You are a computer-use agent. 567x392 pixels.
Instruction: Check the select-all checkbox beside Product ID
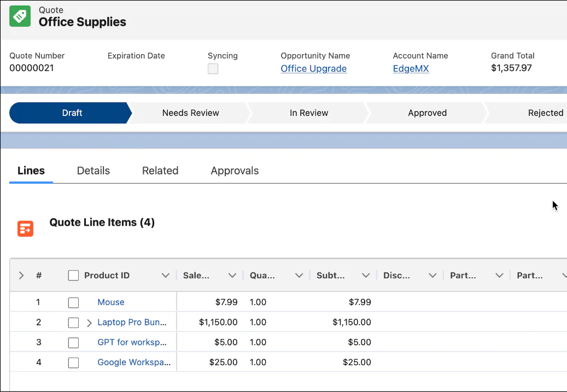[x=73, y=276]
